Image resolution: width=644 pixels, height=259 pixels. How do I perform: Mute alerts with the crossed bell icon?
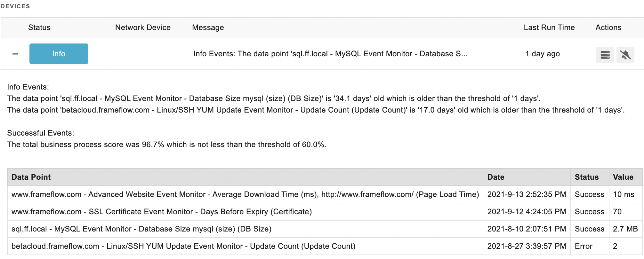[x=625, y=55]
